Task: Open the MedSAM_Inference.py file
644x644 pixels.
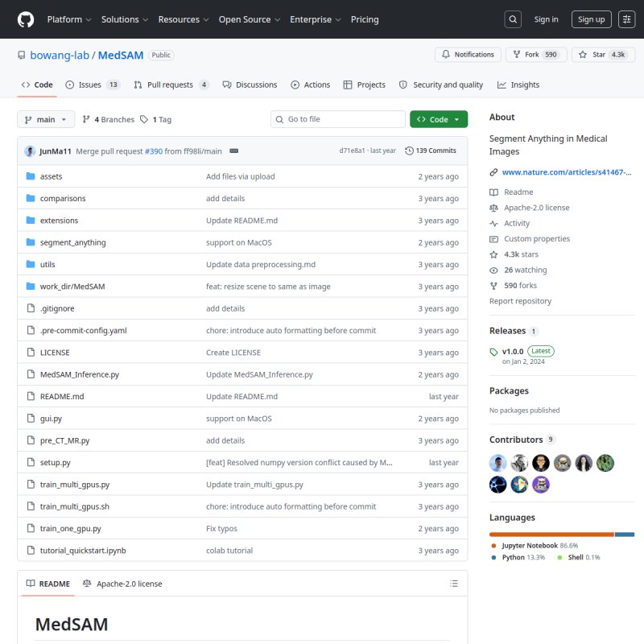Action: [79, 374]
